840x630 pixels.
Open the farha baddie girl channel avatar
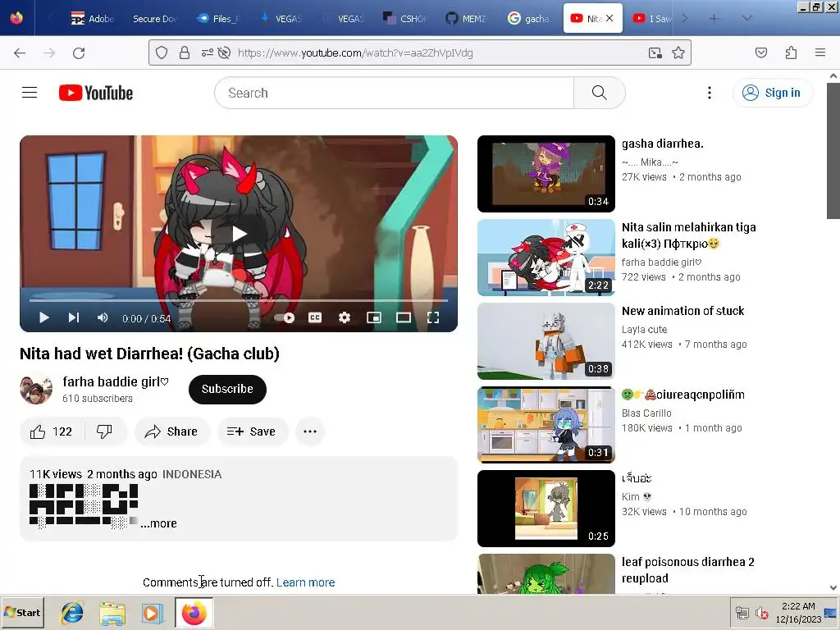pyautogui.click(x=36, y=390)
